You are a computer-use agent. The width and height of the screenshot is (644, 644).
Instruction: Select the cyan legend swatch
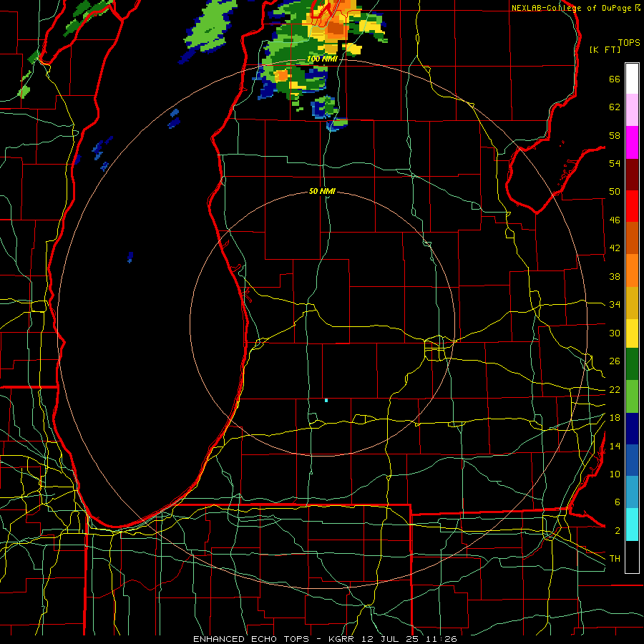click(632, 525)
